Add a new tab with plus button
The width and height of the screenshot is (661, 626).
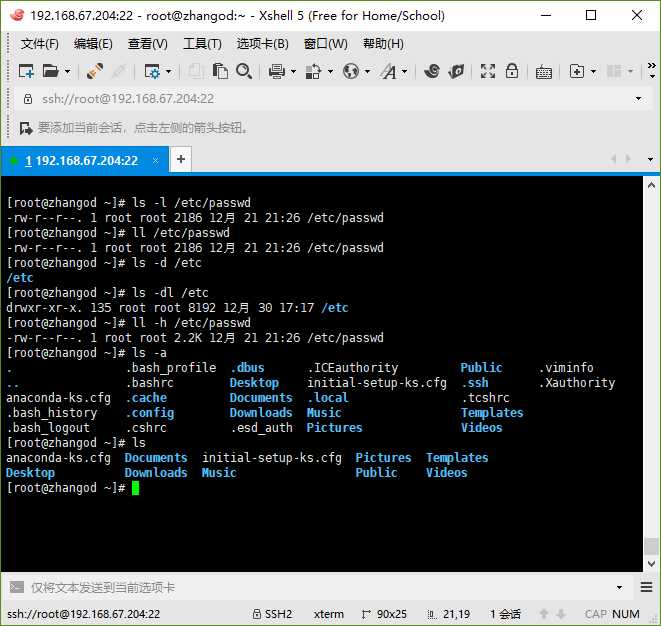[181, 159]
